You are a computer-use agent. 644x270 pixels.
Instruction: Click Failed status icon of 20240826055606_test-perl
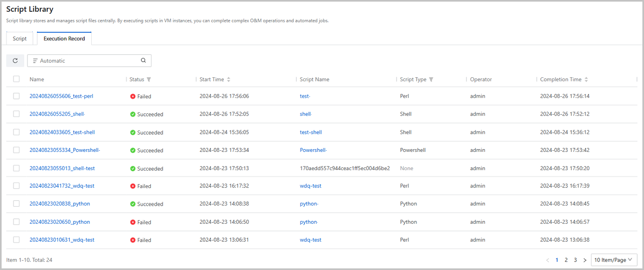point(133,97)
